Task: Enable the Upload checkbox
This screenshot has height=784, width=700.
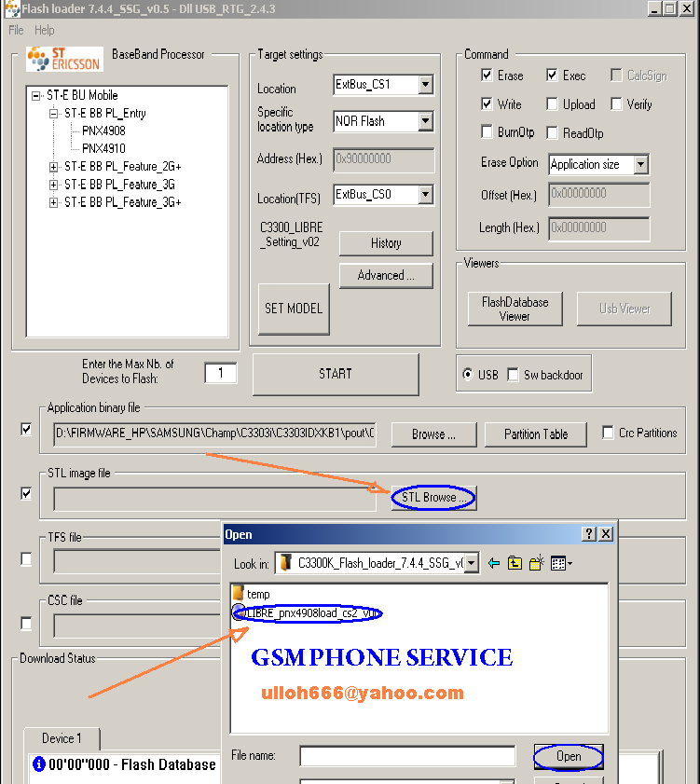Action: click(x=552, y=103)
